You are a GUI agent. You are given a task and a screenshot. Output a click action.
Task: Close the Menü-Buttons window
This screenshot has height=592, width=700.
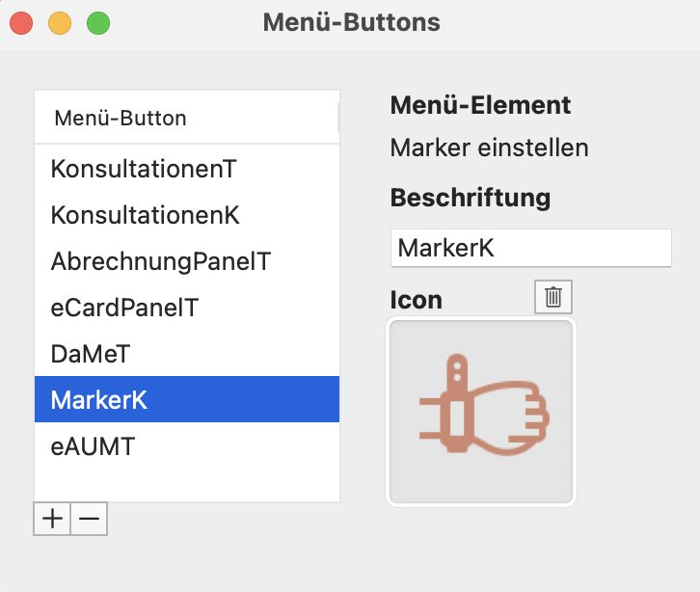(x=21, y=23)
